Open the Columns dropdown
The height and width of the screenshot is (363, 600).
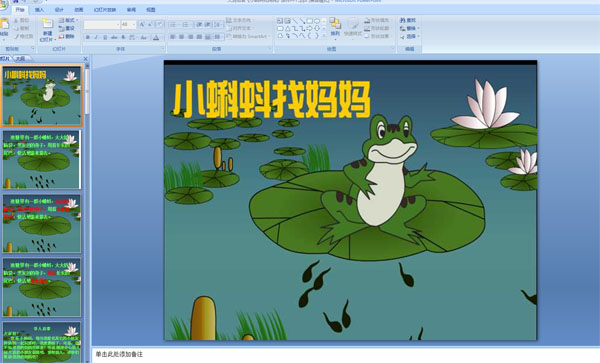point(218,37)
